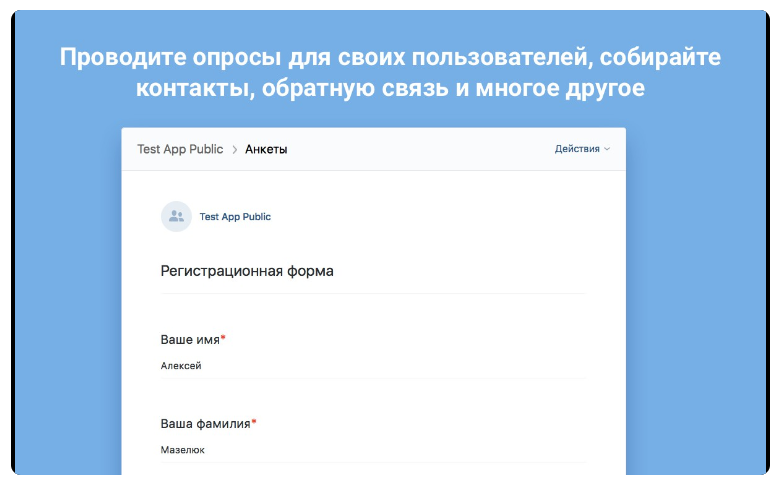778x479 pixels.
Task: Click the Регистрационная форма heading
Action: pos(247,271)
